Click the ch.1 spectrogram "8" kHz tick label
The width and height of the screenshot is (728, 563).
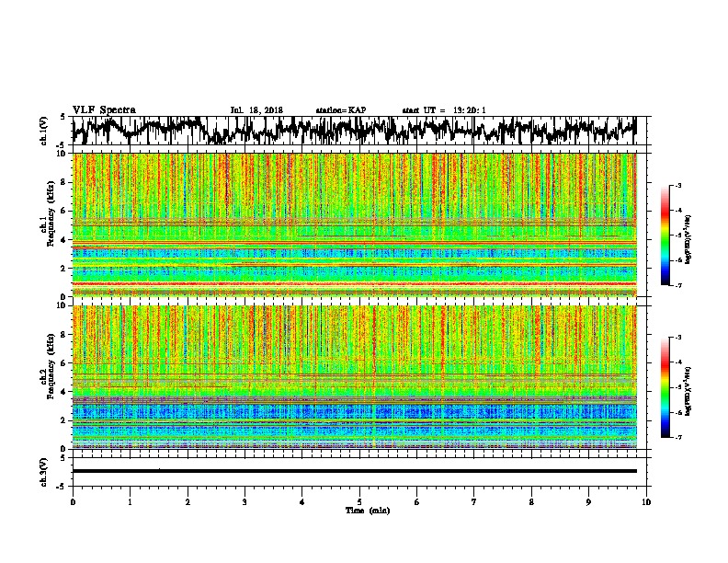(63, 182)
